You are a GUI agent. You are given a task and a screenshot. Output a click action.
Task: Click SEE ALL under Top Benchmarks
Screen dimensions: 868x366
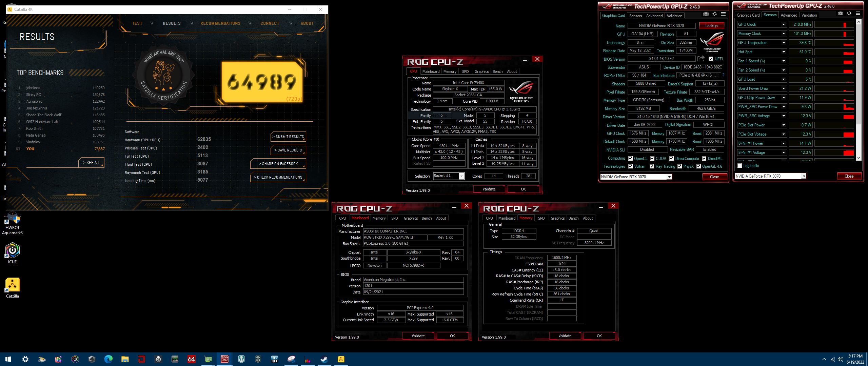click(91, 163)
